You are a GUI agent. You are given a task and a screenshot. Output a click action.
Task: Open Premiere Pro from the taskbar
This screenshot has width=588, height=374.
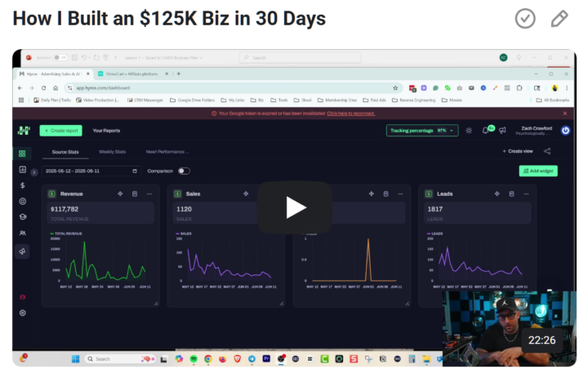266,358
